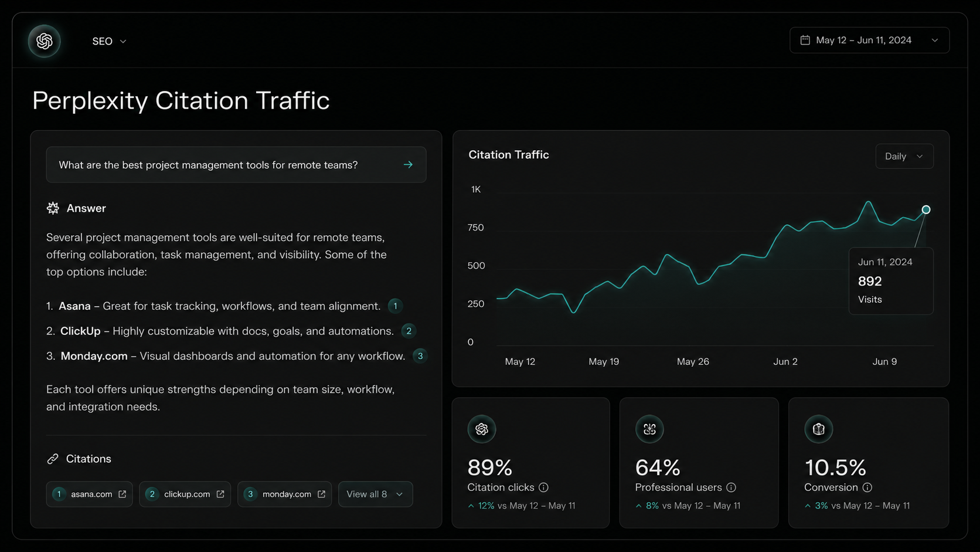
Task: Click external link icon on monday.com chip
Action: click(321, 494)
